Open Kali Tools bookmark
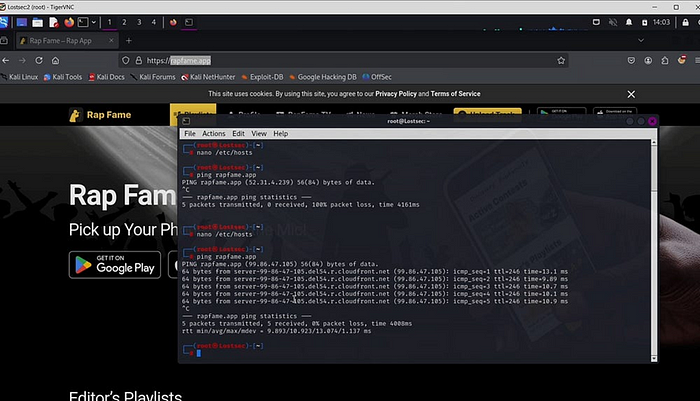The image size is (700, 401). pos(63,77)
